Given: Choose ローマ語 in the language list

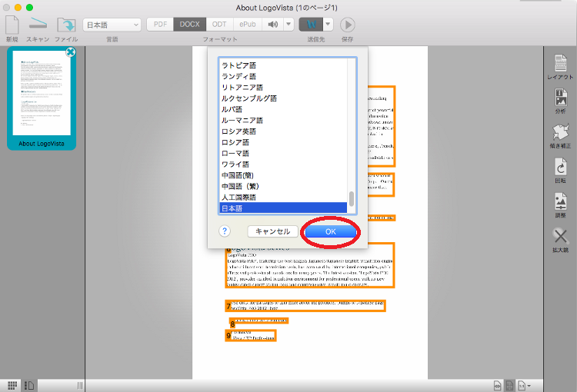Looking at the screenshot, I should (283, 154).
